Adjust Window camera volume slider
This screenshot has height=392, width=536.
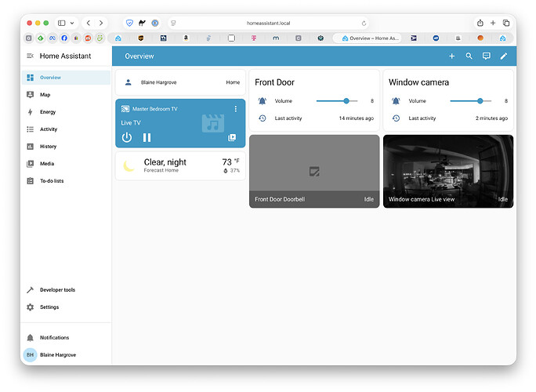point(471,101)
